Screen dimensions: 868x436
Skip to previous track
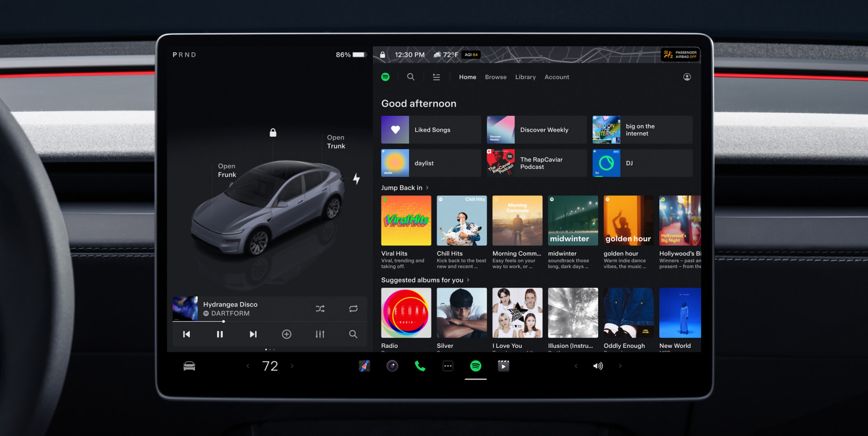(186, 334)
